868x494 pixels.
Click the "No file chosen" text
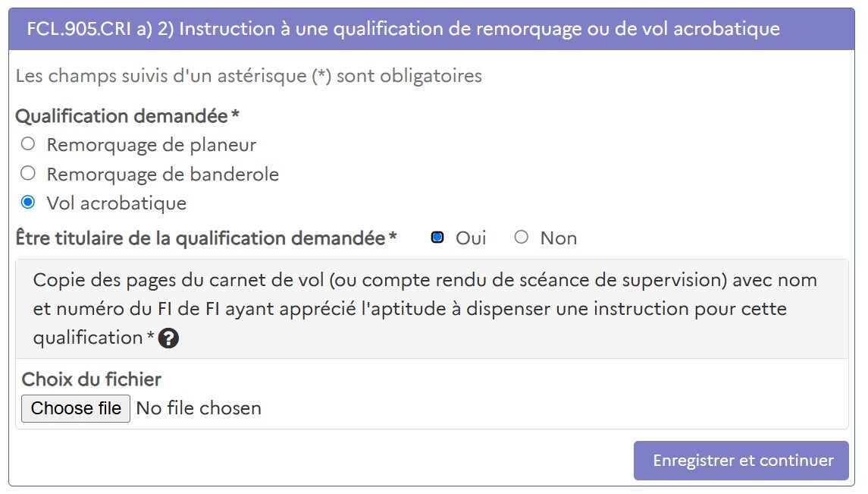coord(199,408)
